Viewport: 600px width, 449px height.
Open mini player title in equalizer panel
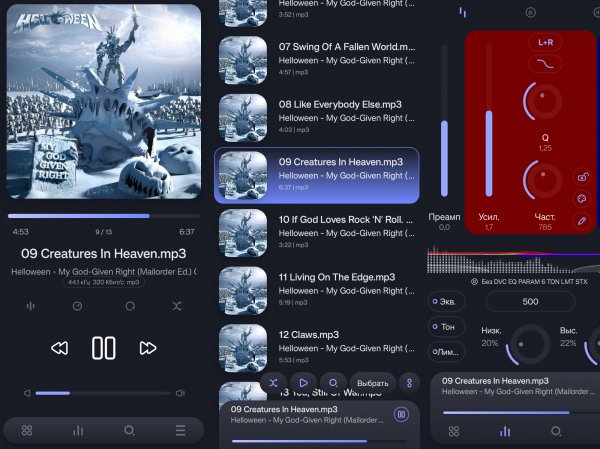(x=495, y=381)
